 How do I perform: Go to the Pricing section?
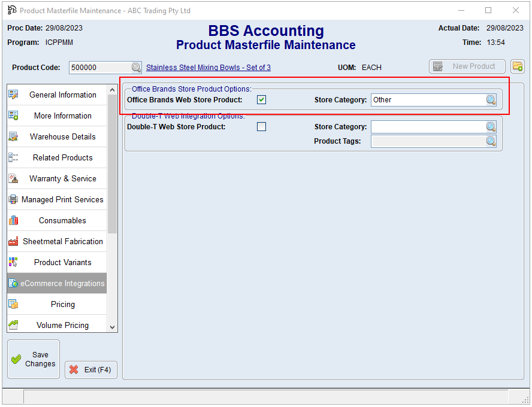(62, 304)
